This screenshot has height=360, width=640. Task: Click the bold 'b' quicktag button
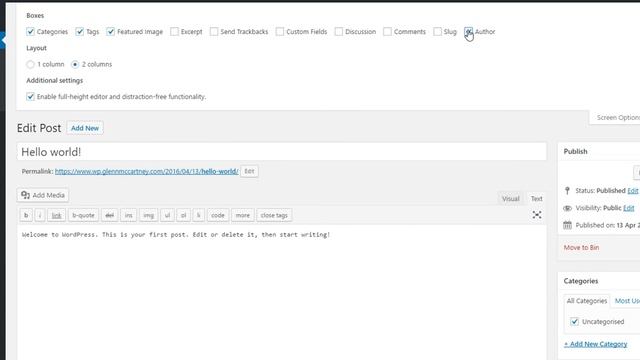(x=26, y=215)
